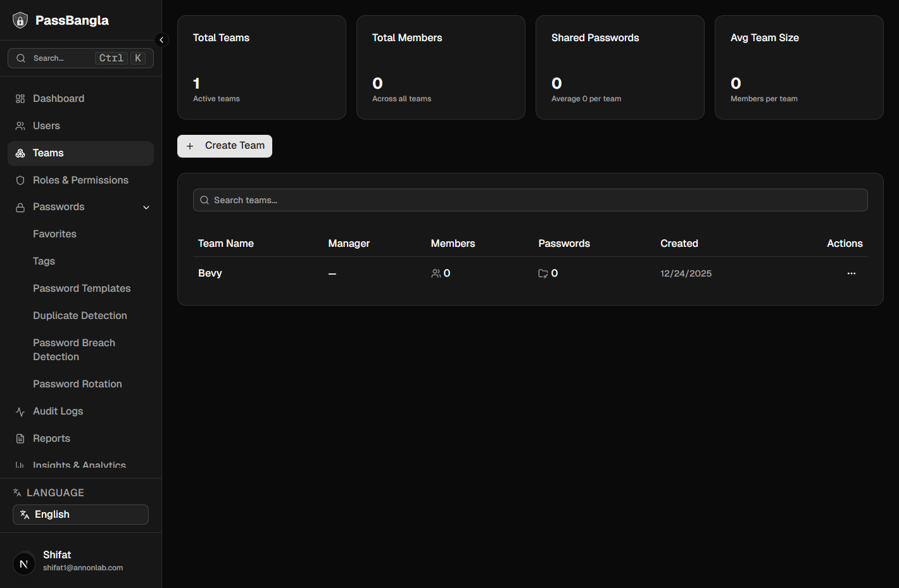Go to Password Templates

pyautogui.click(x=82, y=289)
